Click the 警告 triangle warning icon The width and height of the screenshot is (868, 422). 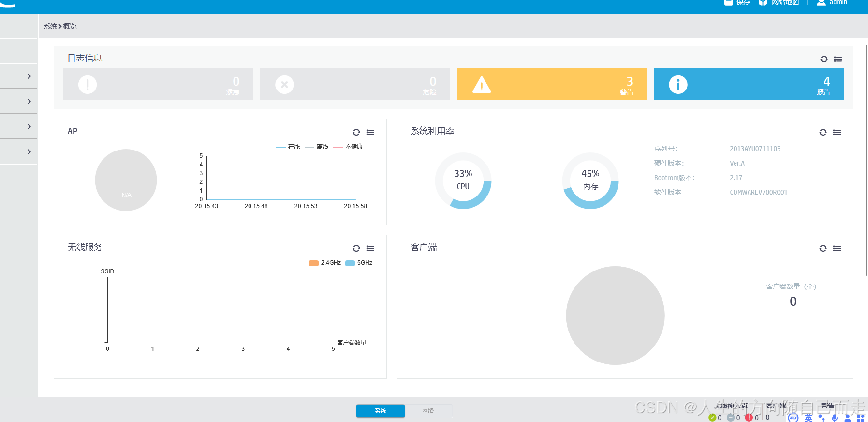(482, 85)
